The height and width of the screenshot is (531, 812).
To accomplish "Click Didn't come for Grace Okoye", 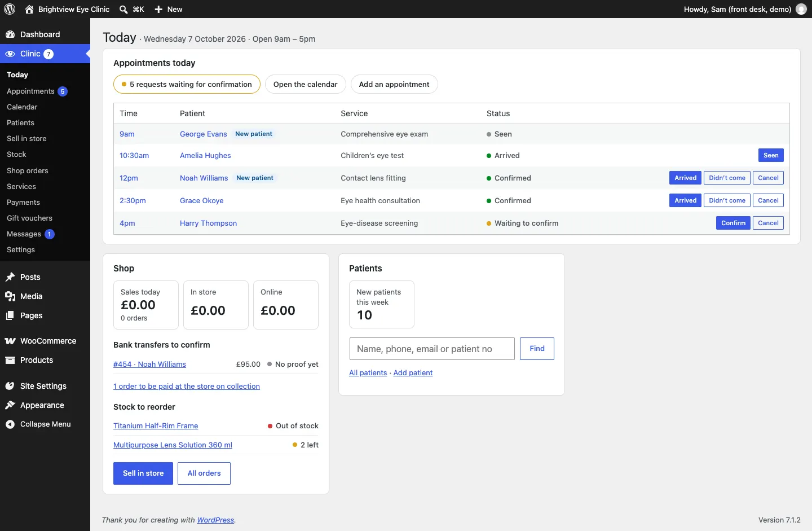I will pos(727,200).
